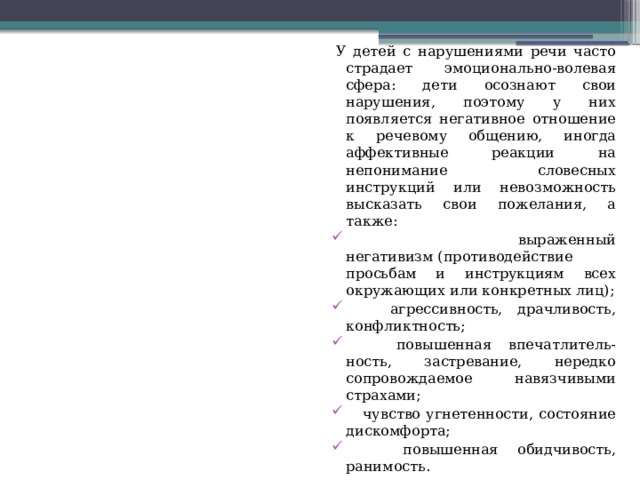Click the line "повышенная впечатлитель-"
The width and height of the screenshot is (640, 480).
point(506,345)
